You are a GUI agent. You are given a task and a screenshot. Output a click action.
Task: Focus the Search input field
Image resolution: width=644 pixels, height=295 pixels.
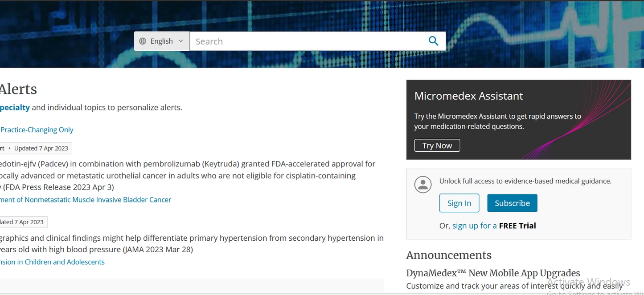308,41
